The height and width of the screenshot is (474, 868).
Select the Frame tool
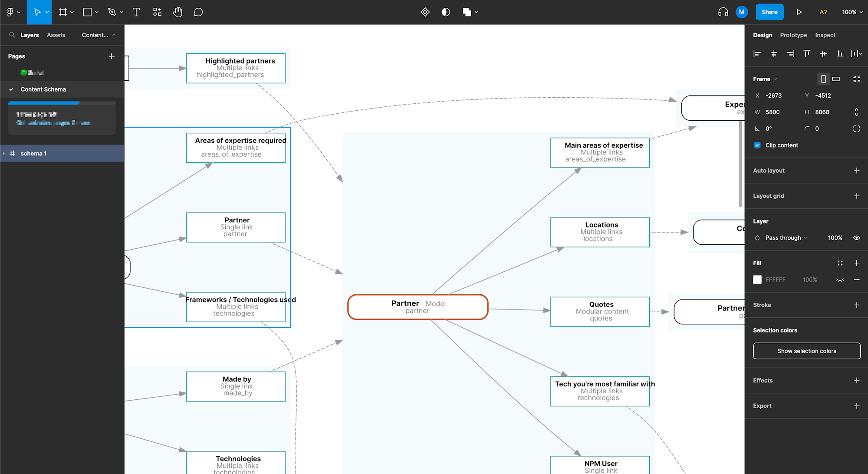coord(63,12)
